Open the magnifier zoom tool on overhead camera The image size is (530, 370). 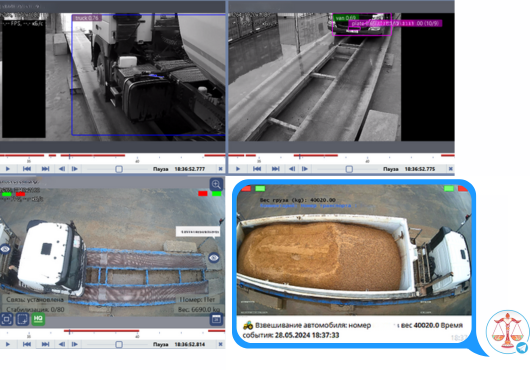(216, 184)
